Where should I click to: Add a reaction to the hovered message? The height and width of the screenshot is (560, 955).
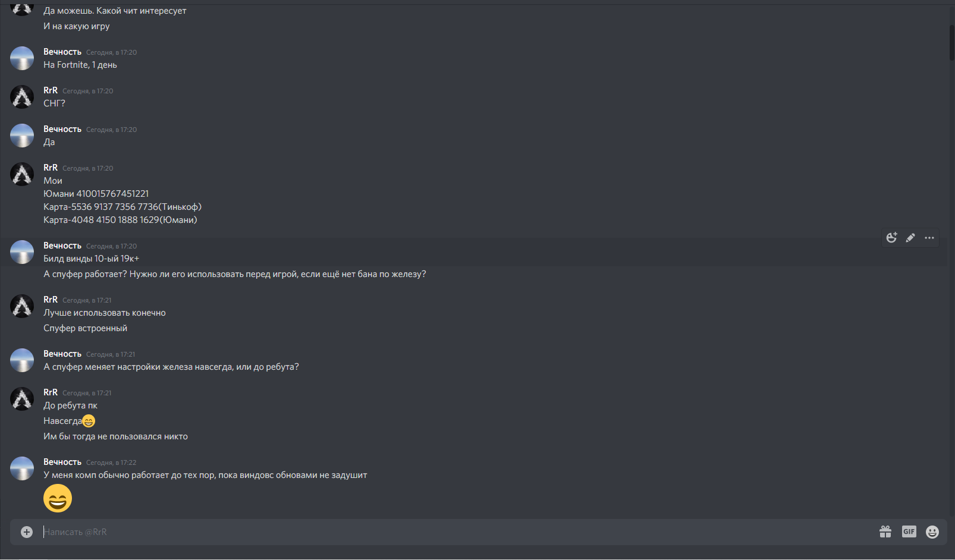tap(891, 238)
